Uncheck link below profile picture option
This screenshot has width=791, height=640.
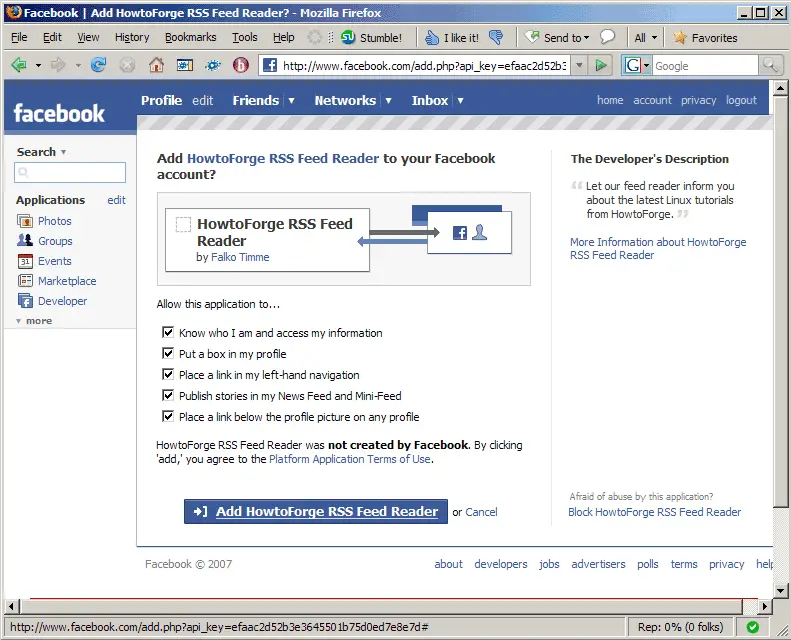click(168, 416)
